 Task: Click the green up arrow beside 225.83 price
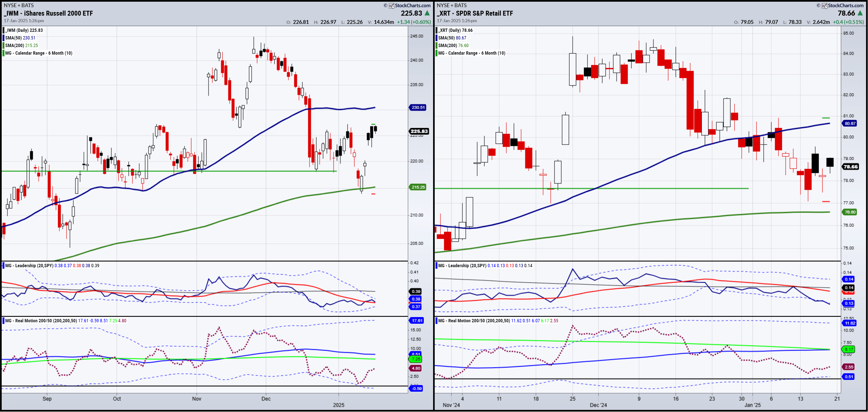point(427,13)
